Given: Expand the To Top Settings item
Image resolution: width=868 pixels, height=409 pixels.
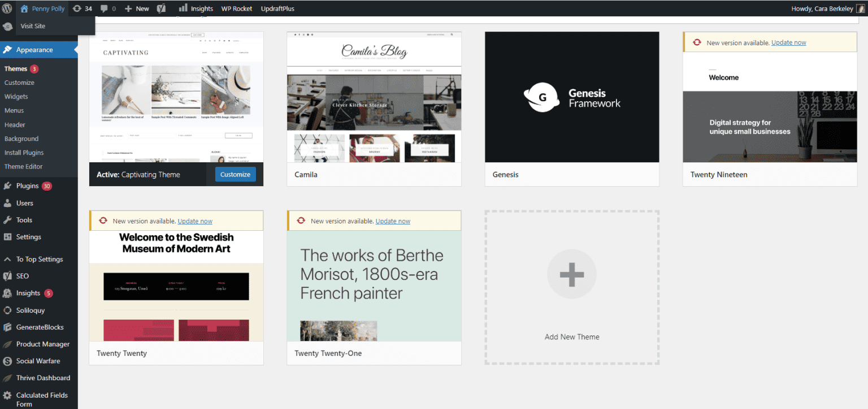Looking at the screenshot, I should coord(39,259).
